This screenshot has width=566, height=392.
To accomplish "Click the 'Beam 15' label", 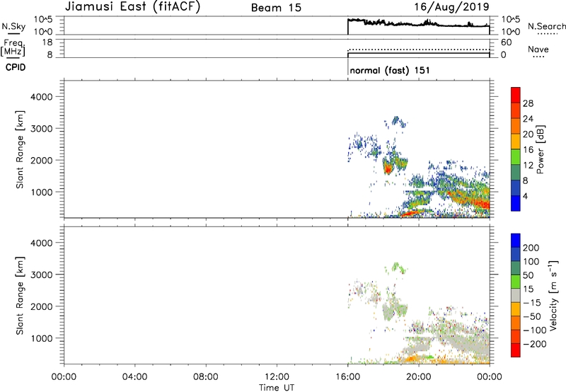I will [276, 8].
